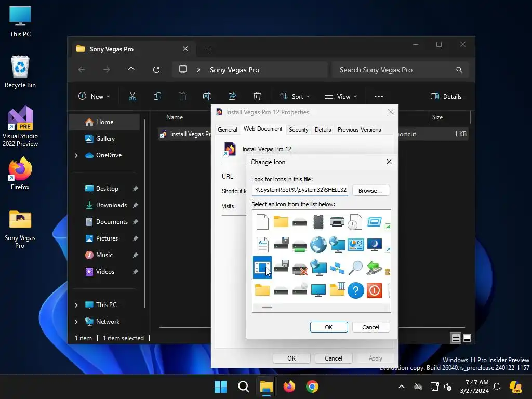
Task: Select the highlighted window list icon
Action: [262, 268]
